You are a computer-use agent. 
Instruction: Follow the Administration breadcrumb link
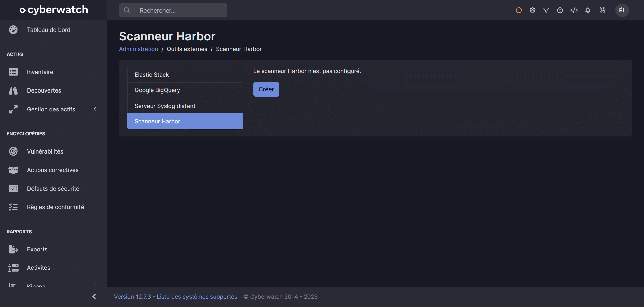point(139,49)
